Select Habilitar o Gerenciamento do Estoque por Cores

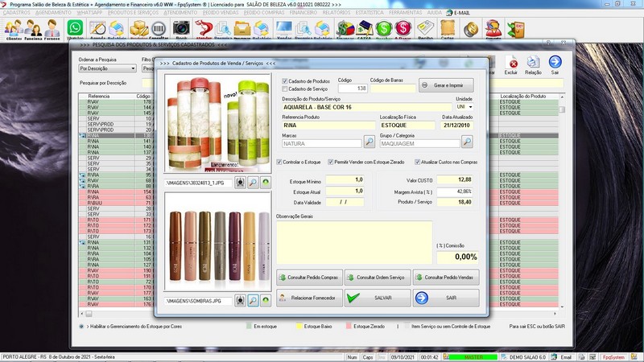point(81,327)
